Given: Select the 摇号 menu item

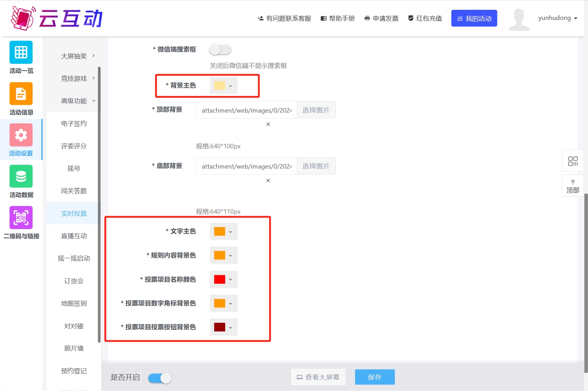Looking at the screenshot, I should pos(74,168).
